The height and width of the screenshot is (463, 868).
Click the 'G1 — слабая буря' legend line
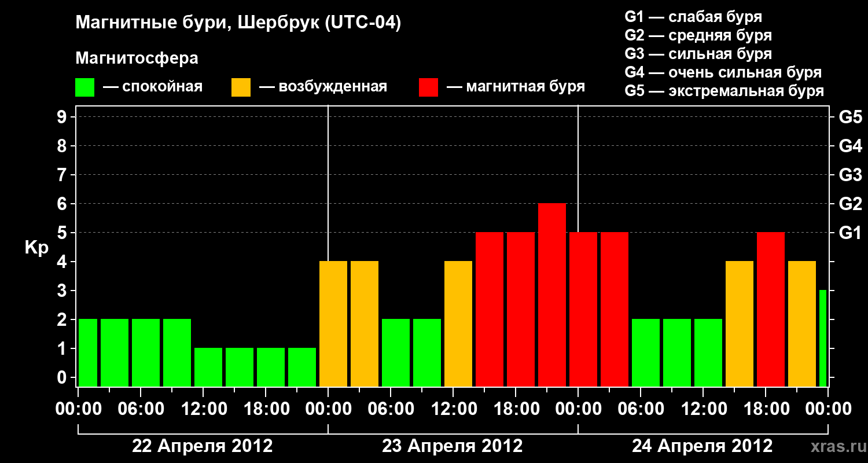coord(693,17)
